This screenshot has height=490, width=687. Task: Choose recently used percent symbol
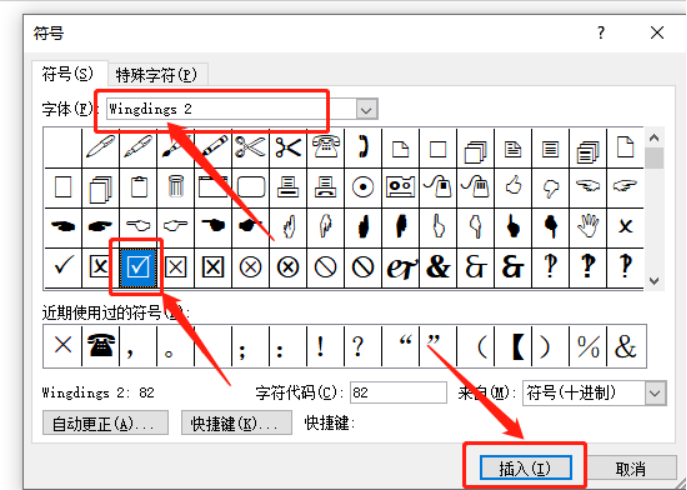[x=588, y=346]
